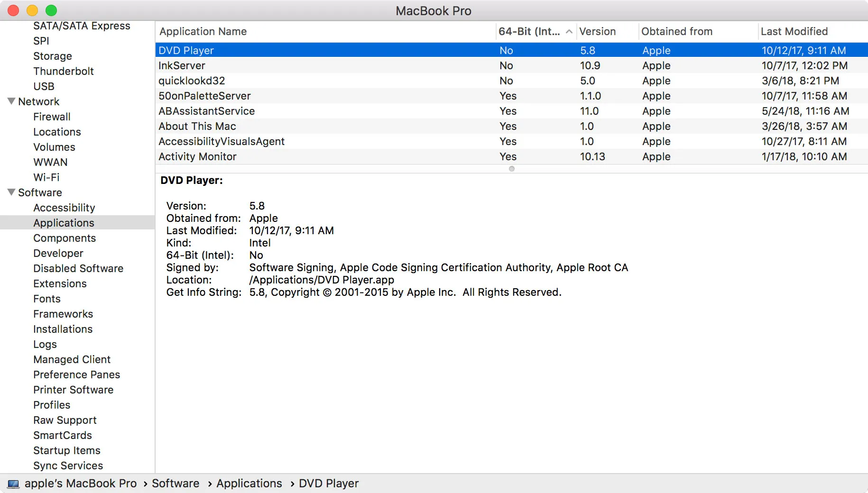Open Preference Panes in sidebar
This screenshot has height=493, width=868.
(x=76, y=374)
